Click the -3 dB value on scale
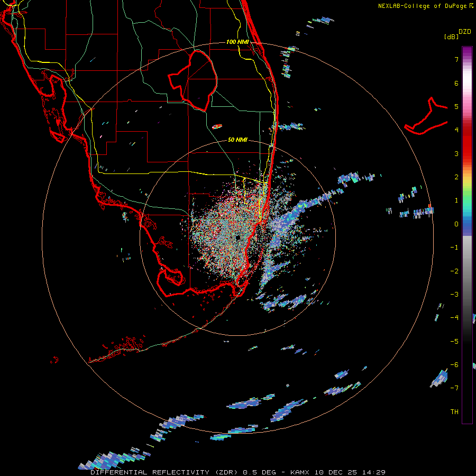 pos(454,295)
